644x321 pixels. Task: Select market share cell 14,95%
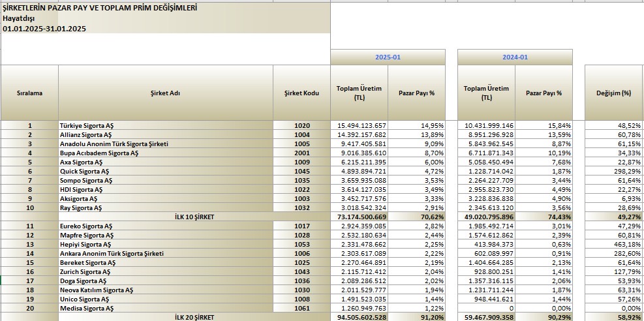(416, 126)
